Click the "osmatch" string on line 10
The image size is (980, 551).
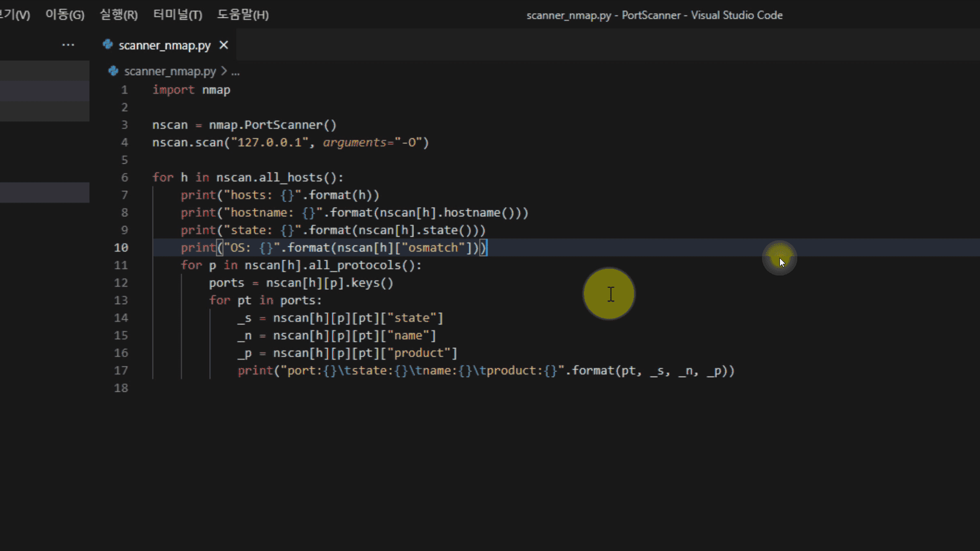coord(433,247)
